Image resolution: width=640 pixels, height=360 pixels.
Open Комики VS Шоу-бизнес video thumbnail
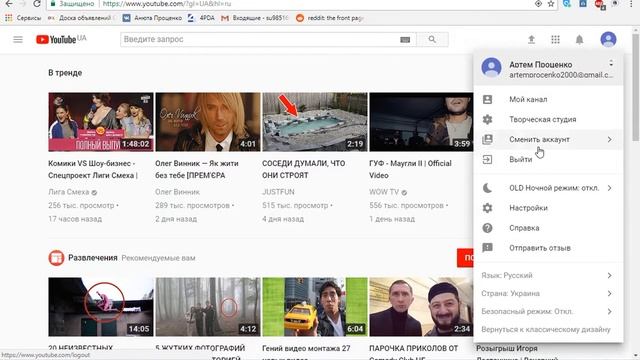point(101,122)
